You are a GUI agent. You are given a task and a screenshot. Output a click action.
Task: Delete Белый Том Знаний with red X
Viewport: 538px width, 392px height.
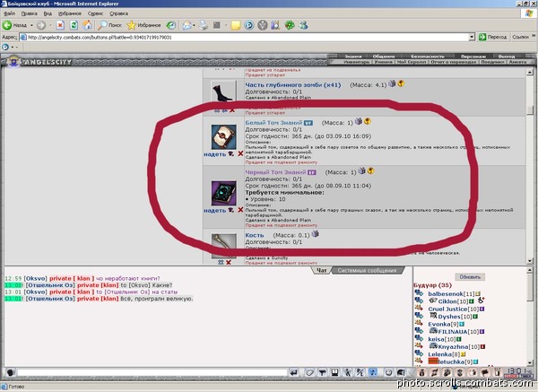(x=240, y=153)
